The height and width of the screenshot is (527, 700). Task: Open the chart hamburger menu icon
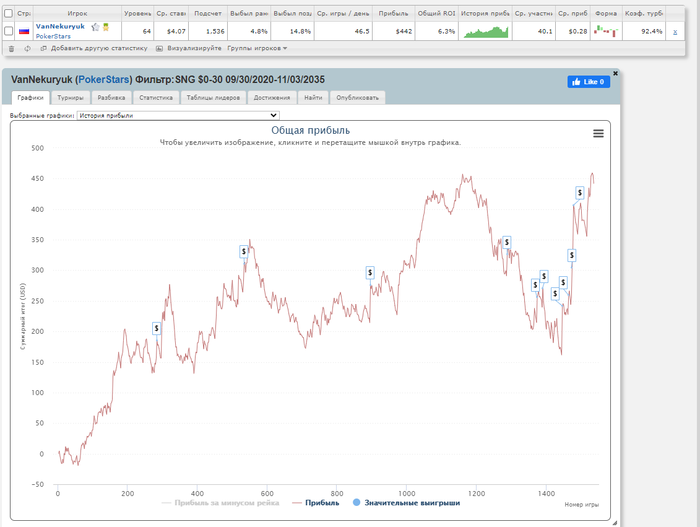598,133
